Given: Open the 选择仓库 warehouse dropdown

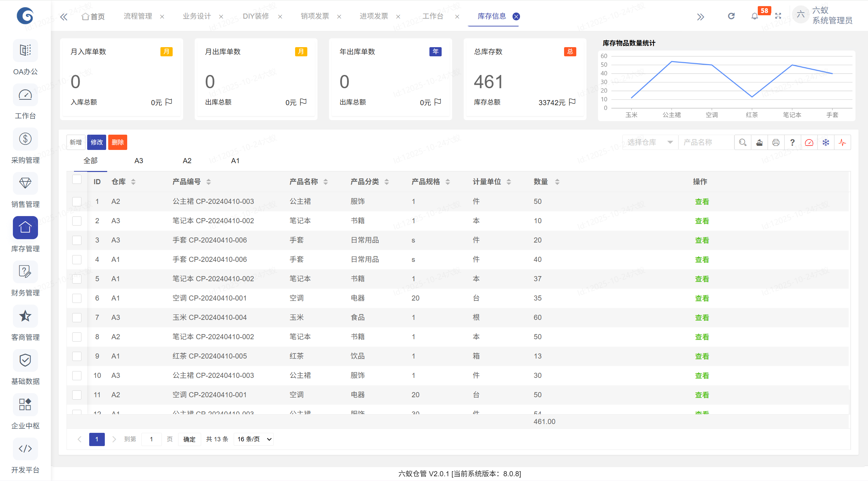Looking at the screenshot, I should pos(650,142).
